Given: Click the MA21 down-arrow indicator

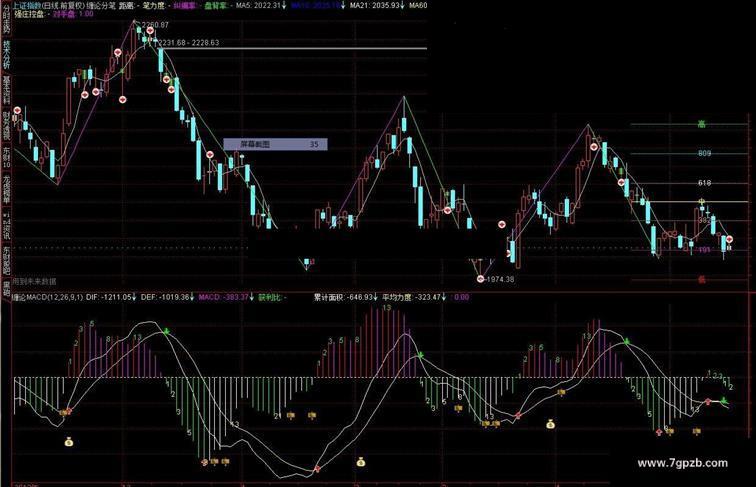Looking at the screenshot, I should (403, 5).
